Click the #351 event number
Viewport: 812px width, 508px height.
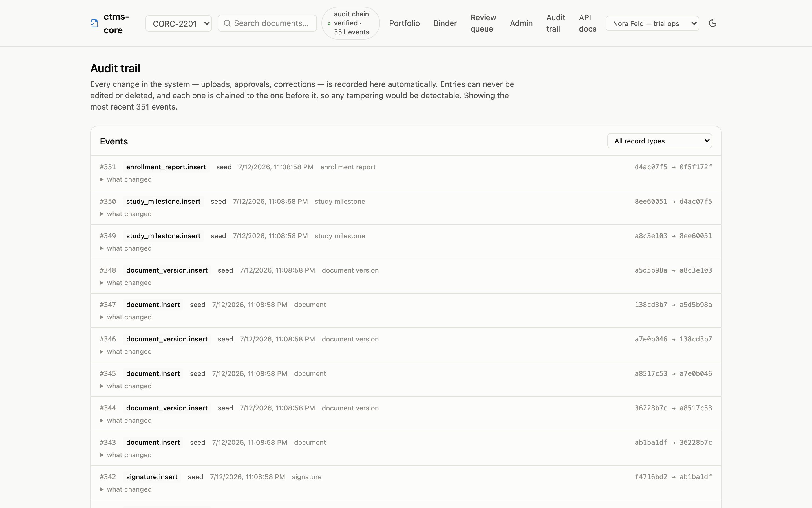[x=108, y=167]
